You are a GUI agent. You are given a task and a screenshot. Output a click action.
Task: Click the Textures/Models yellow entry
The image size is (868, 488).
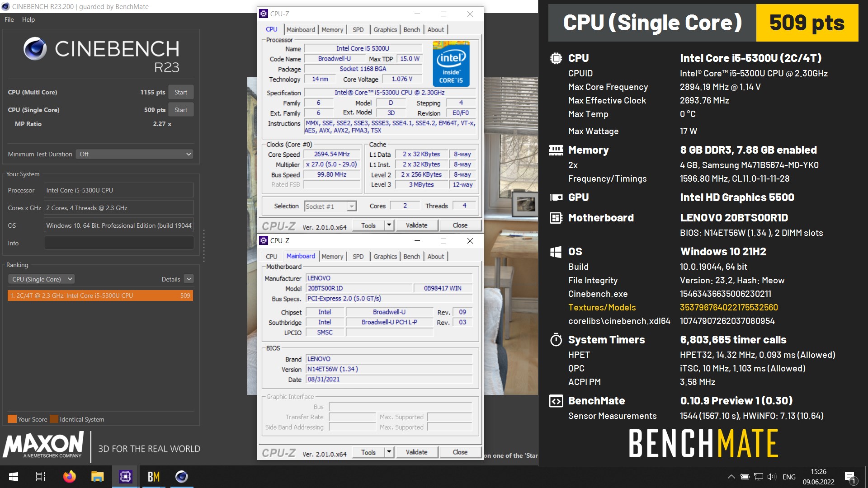click(x=602, y=307)
